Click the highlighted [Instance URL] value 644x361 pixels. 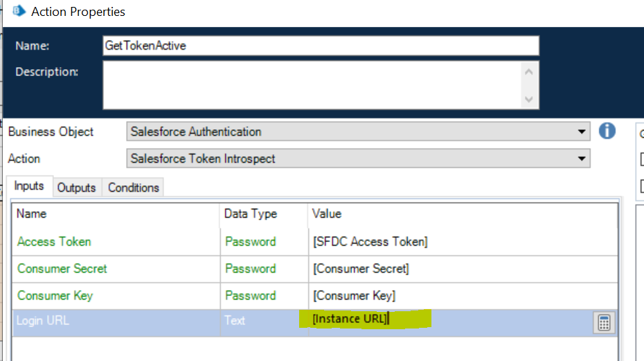(350, 319)
